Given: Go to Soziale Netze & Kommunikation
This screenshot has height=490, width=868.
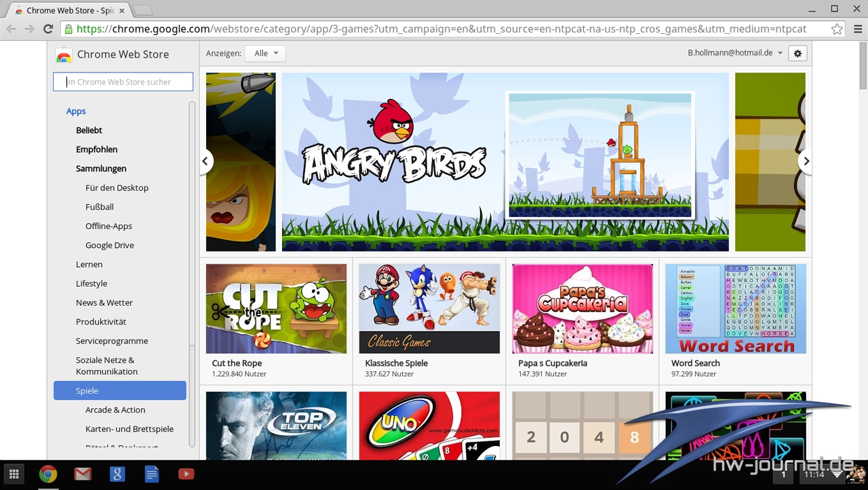Looking at the screenshot, I should click(x=106, y=365).
